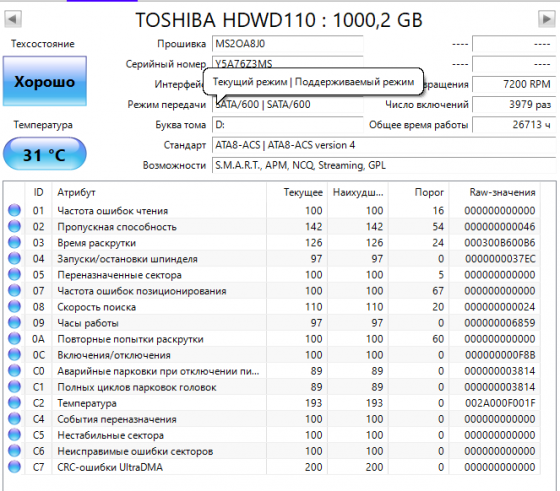
Task: Select the row text Частота ошибок позиционирования
Action: click(142, 291)
